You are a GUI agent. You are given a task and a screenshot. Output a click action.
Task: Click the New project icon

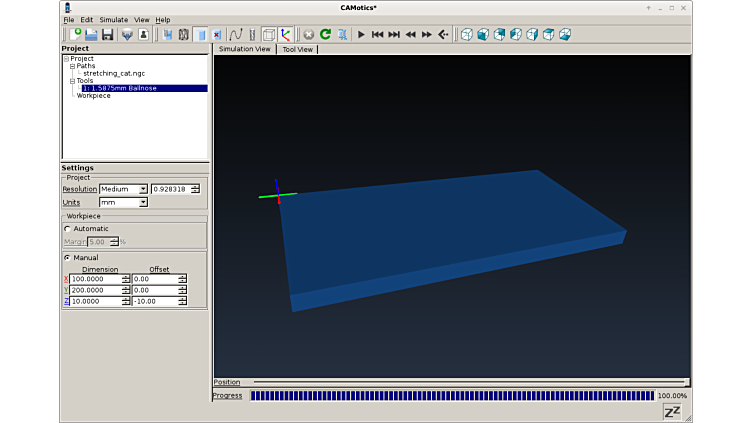click(x=75, y=35)
